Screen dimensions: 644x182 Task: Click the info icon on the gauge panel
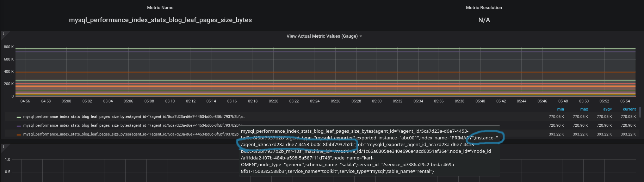pos(4,34)
